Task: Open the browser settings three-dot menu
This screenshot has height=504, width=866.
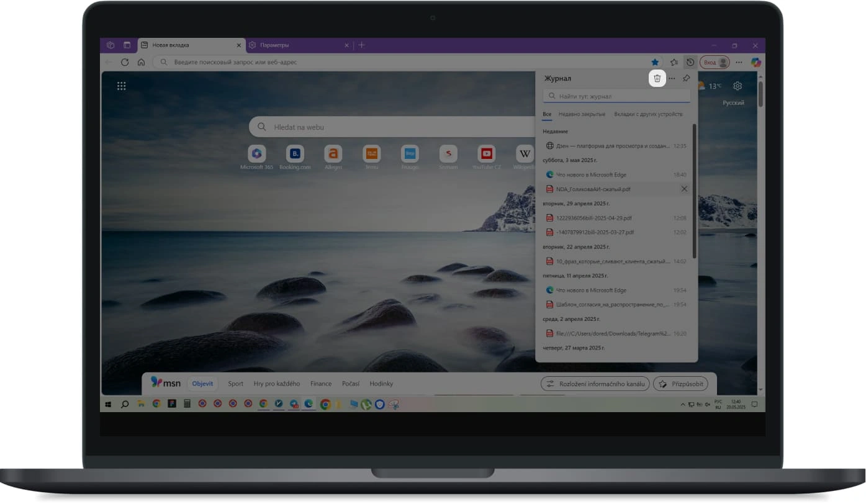Action: pyautogui.click(x=739, y=62)
